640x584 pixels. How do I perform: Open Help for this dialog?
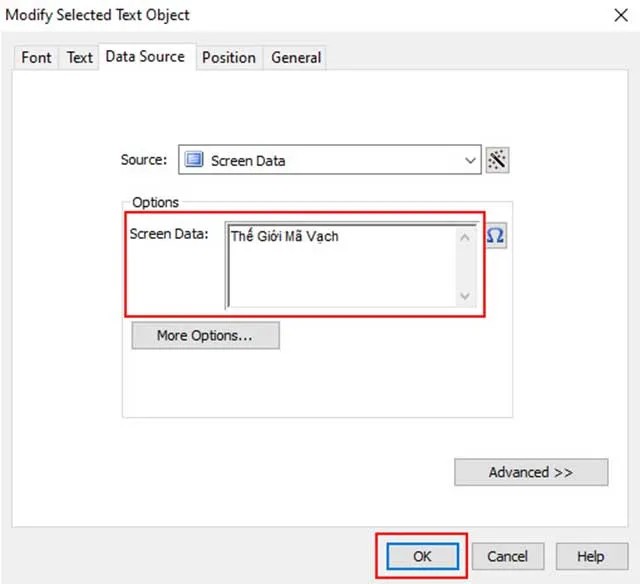[x=590, y=556]
